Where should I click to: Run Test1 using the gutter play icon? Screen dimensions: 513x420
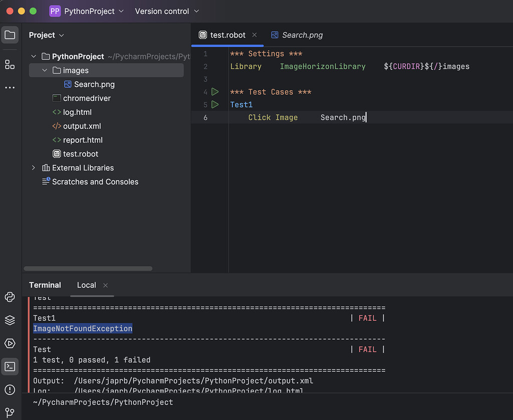tap(215, 104)
